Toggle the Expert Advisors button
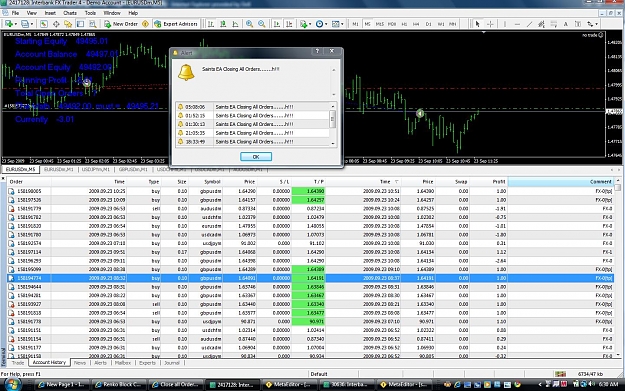This screenshot has height=391, width=625. click(x=176, y=24)
